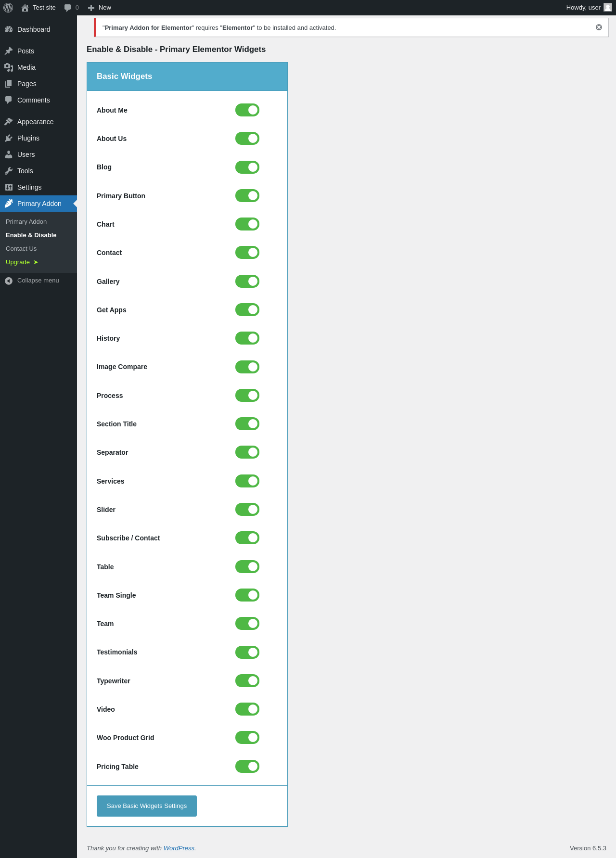Open the Appearance menu item
Viewport: 616px width, 858px height.
[38, 122]
